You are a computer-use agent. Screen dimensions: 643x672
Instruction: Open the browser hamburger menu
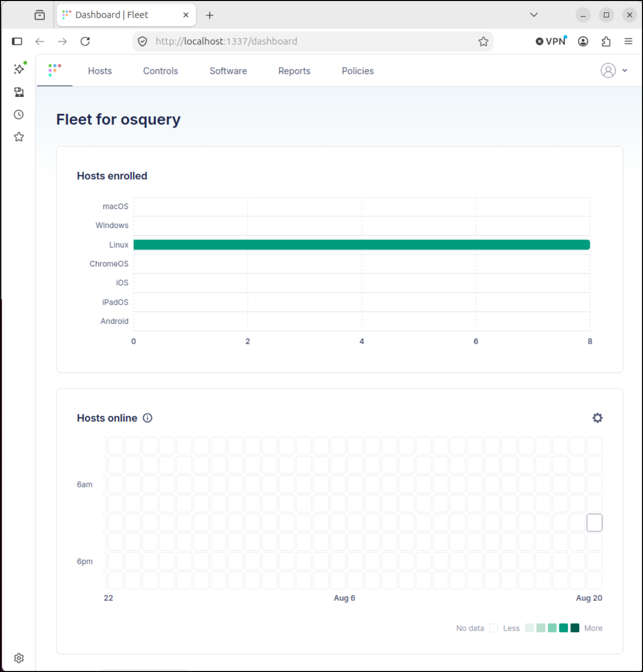(x=628, y=41)
